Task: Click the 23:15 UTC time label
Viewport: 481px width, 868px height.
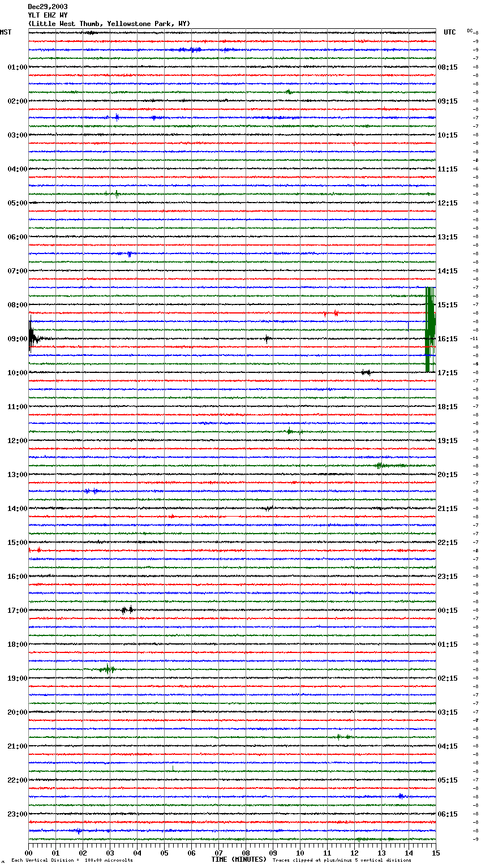Action: click(x=448, y=577)
